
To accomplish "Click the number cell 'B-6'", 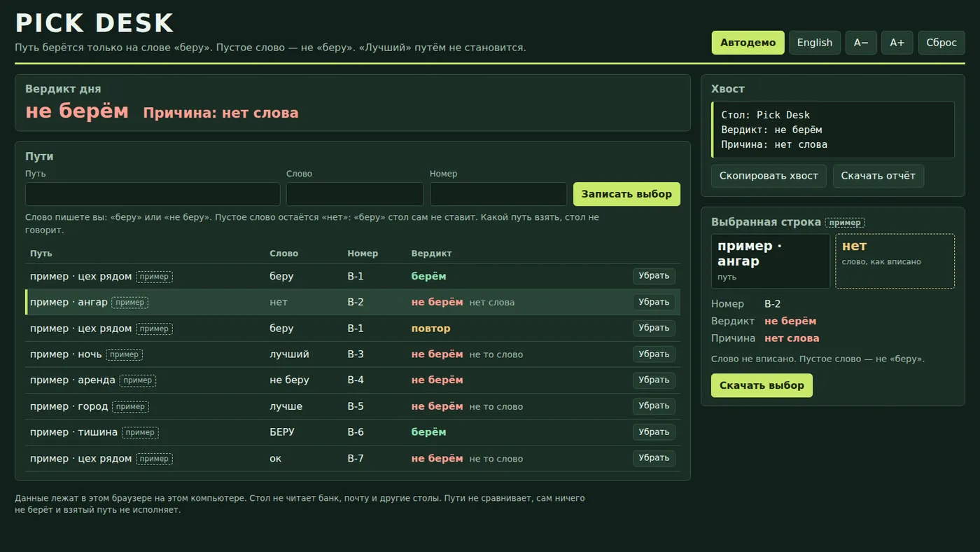I will point(356,432).
